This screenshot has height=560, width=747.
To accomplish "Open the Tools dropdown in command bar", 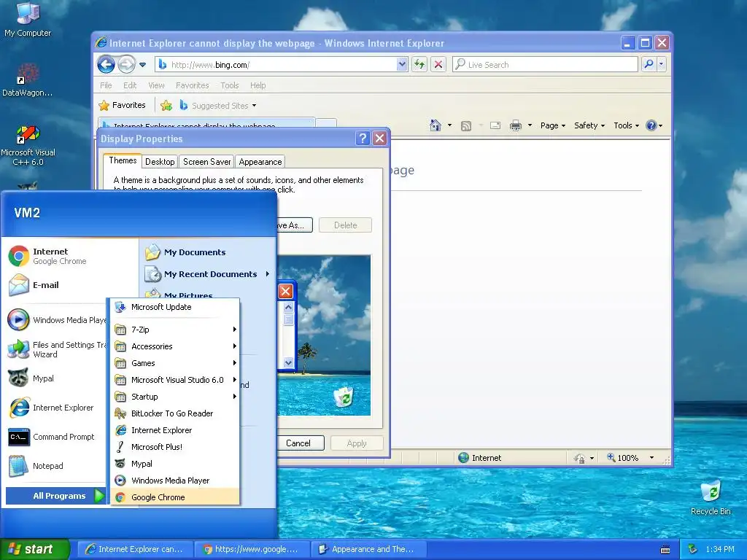I will pos(626,125).
